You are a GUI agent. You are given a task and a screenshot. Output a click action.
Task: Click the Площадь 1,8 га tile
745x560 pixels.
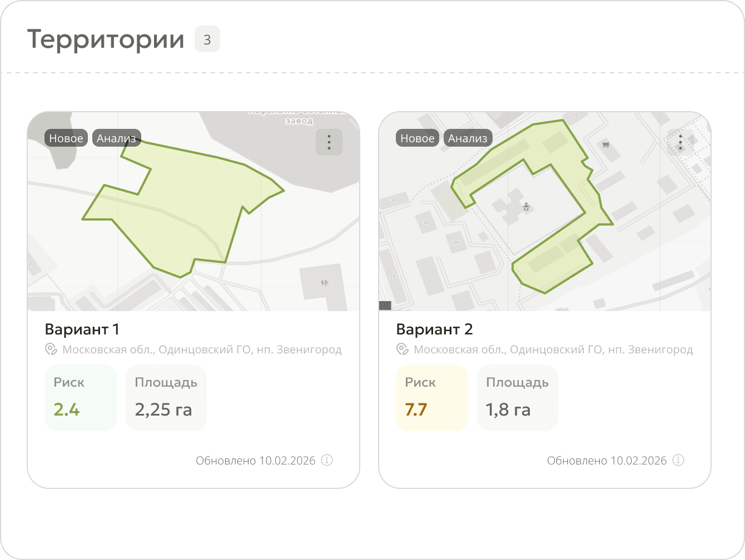pyautogui.click(x=518, y=398)
